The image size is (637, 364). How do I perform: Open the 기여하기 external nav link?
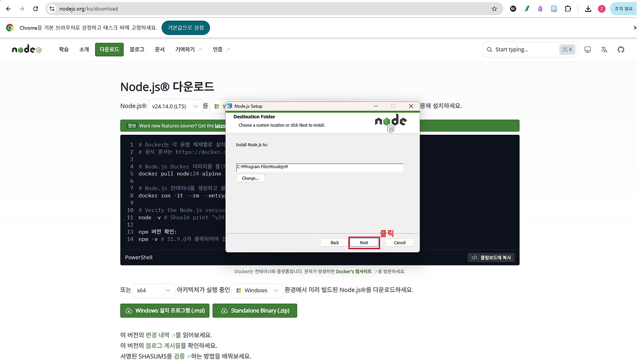pos(189,49)
